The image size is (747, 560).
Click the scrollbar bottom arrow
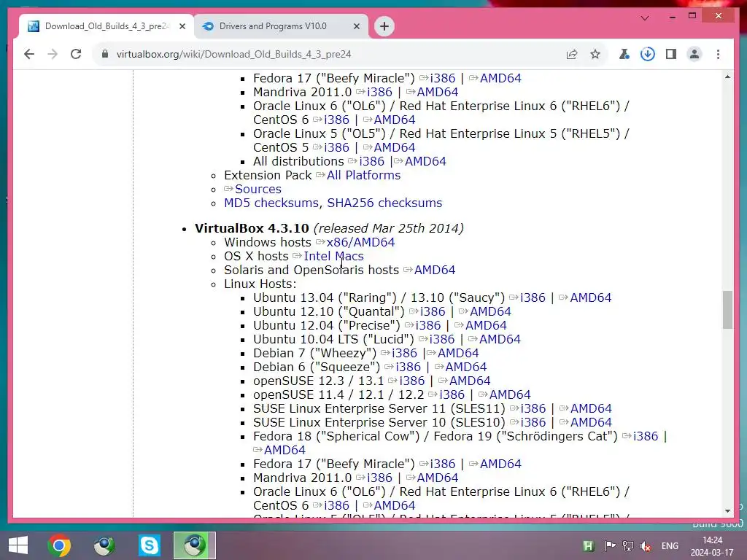(727, 511)
